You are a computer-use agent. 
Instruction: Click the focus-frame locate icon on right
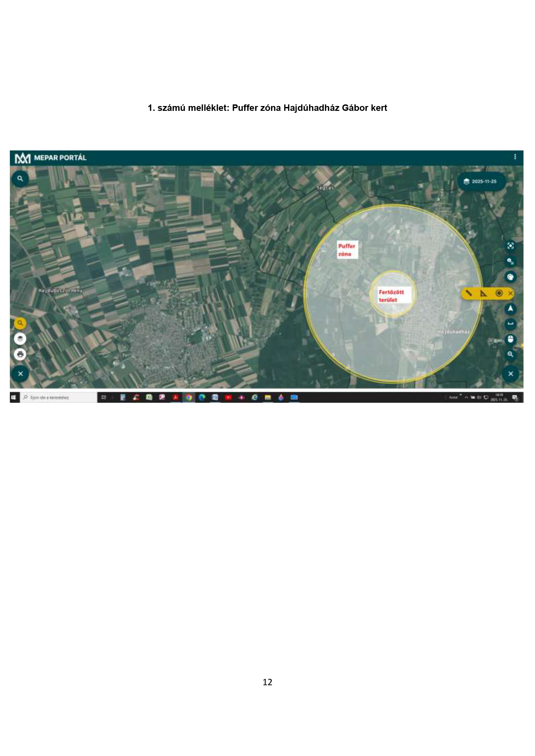pos(510,246)
